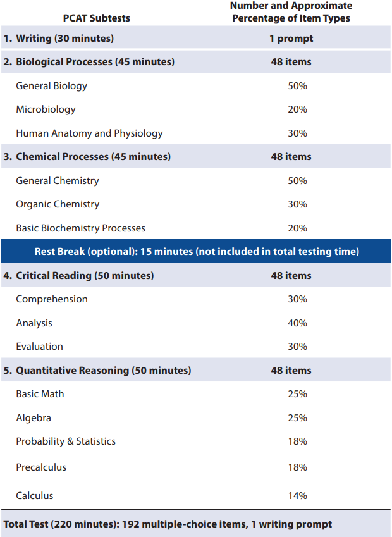Select the Analysis 40% value
The width and height of the screenshot is (392, 537).
[297, 323]
